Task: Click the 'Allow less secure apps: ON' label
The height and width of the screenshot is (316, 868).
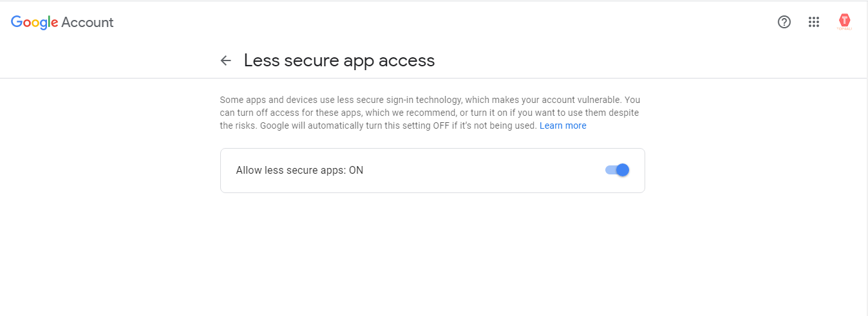Action: [299, 171]
